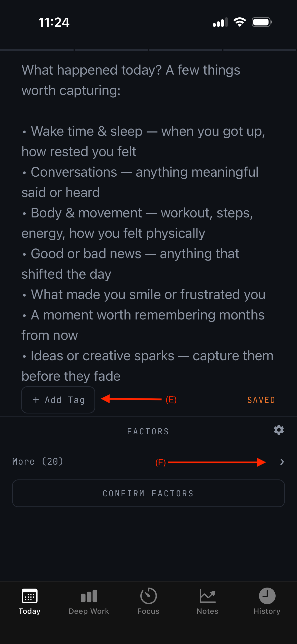The image size is (297, 644).
Task: Switch to the History tab label
Action: click(267, 611)
